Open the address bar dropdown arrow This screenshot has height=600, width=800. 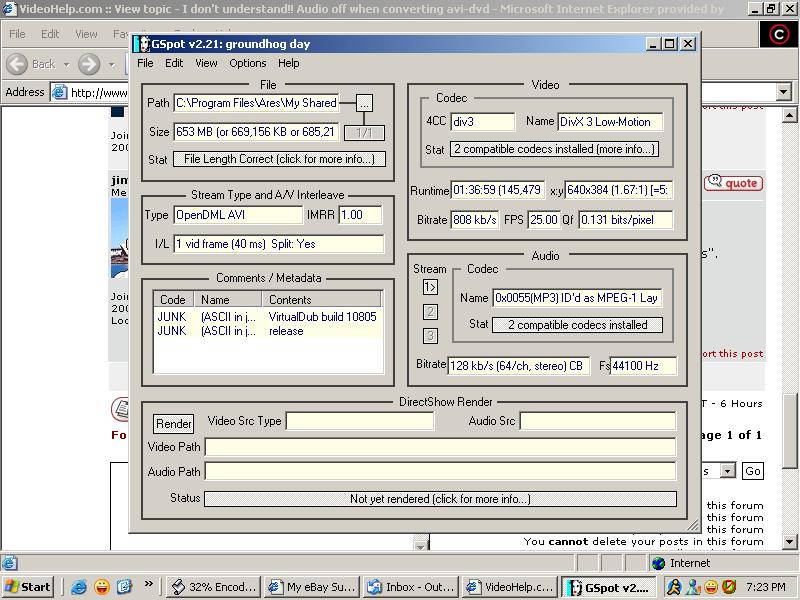pos(784,92)
